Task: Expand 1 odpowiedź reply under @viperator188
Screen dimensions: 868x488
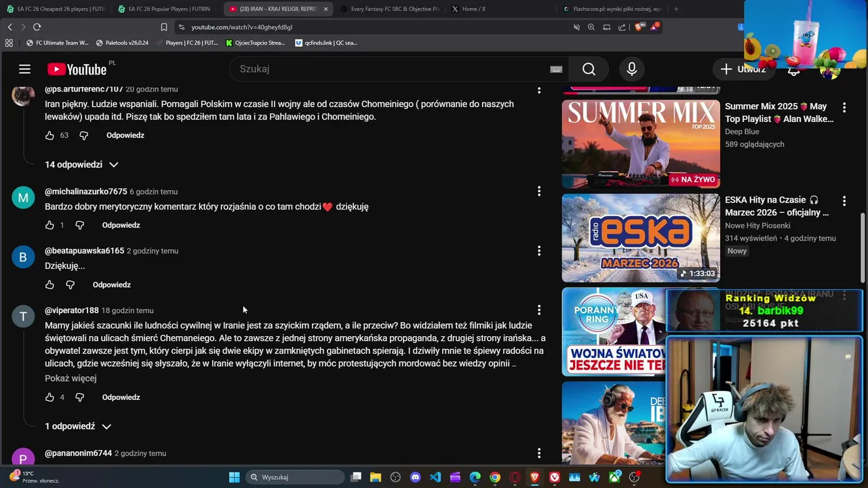Action: click(77, 426)
